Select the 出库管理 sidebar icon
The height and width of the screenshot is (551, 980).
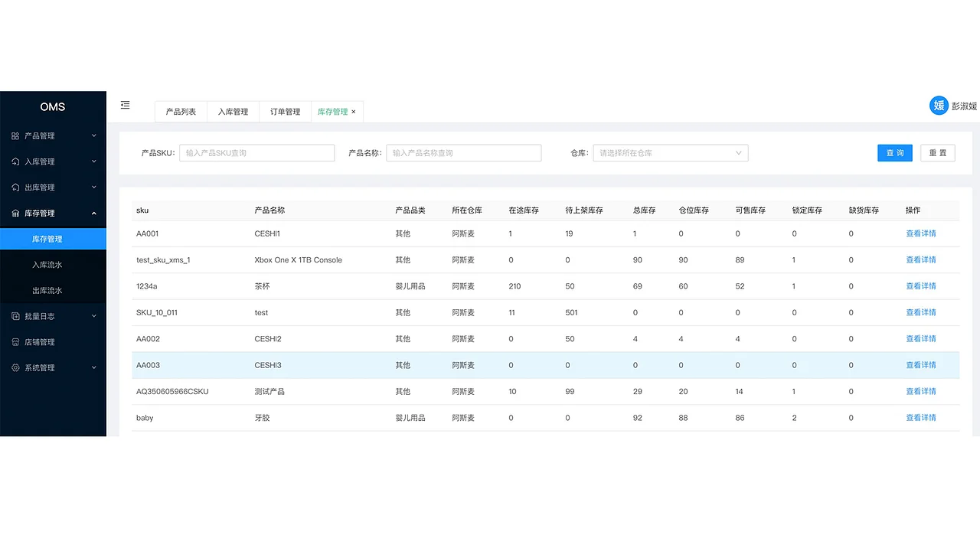click(x=17, y=187)
